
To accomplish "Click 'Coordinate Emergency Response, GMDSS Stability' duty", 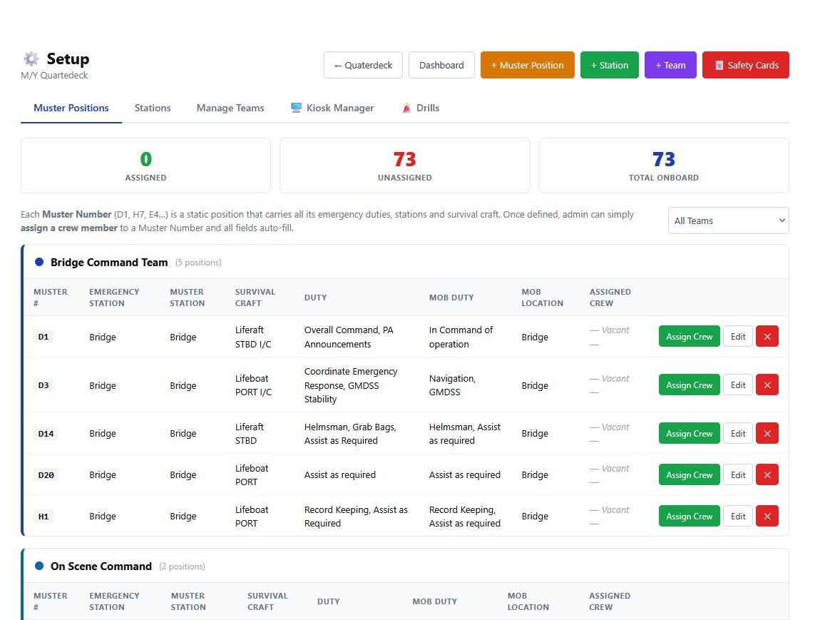I will click(x=351, y=385).
